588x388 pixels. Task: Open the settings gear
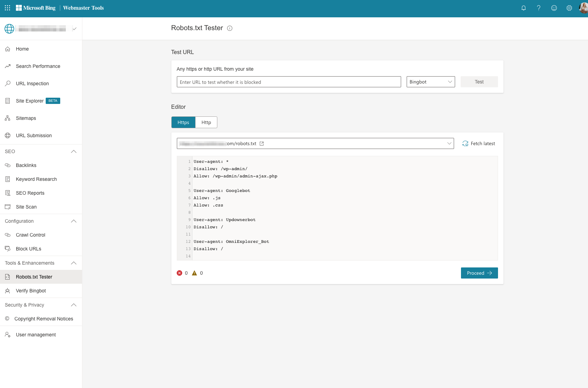[569, 8]
